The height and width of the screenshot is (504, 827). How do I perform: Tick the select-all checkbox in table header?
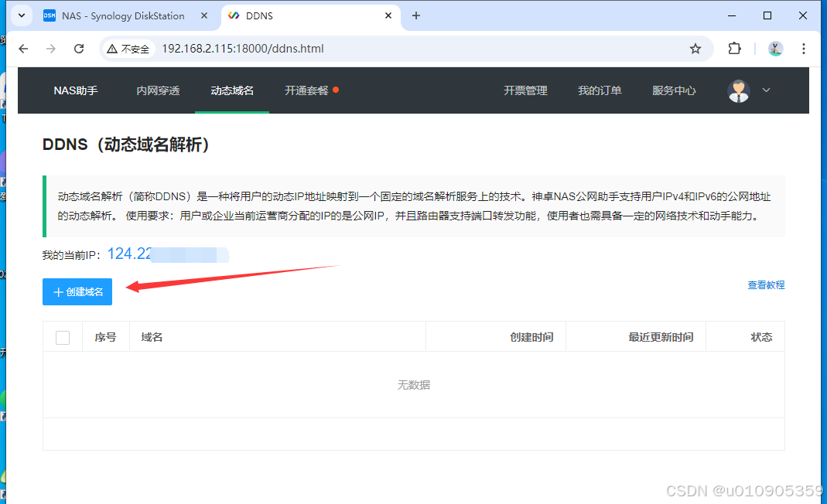tap(63, 337)
